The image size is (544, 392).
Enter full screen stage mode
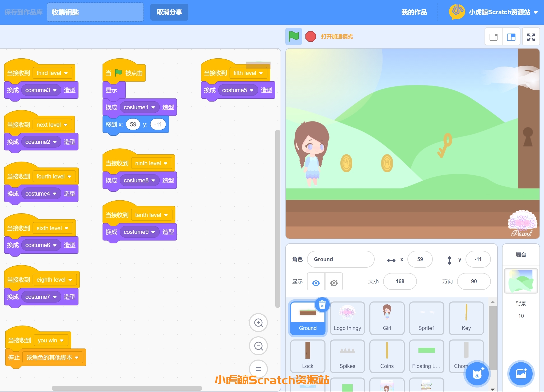coord(531,37)
